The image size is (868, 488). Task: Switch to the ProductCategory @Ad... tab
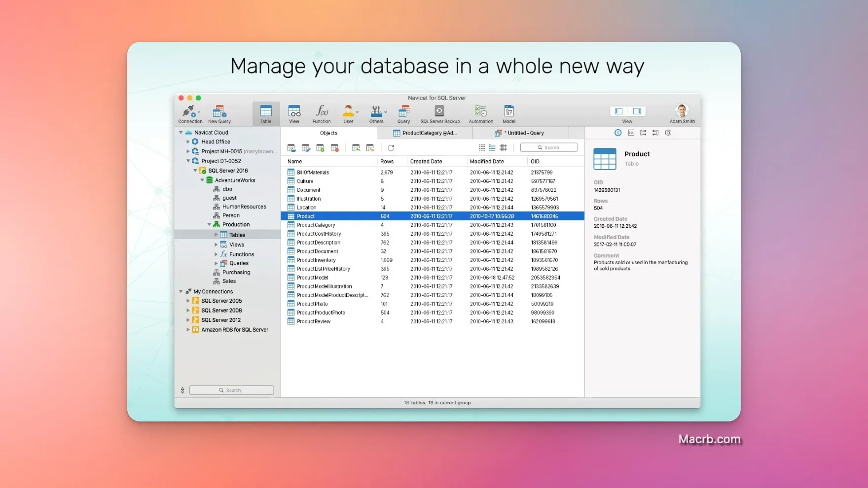click(x=425, y=133)
